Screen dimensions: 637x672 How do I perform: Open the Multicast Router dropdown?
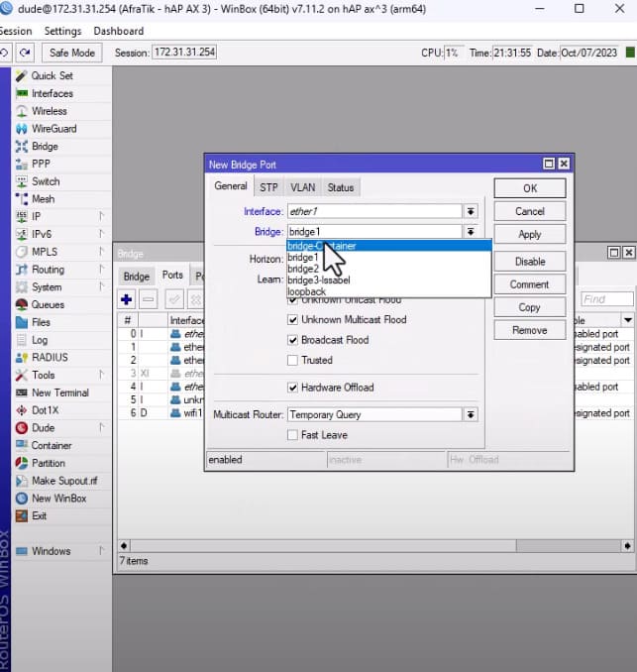tap(471, 414)
